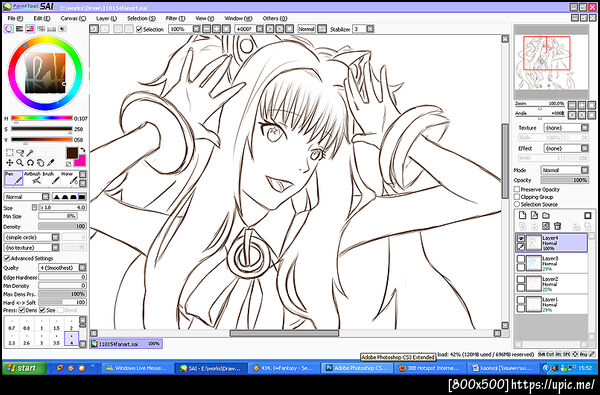Open the Filter menu
600x395 pixels.
coord(175,18)
